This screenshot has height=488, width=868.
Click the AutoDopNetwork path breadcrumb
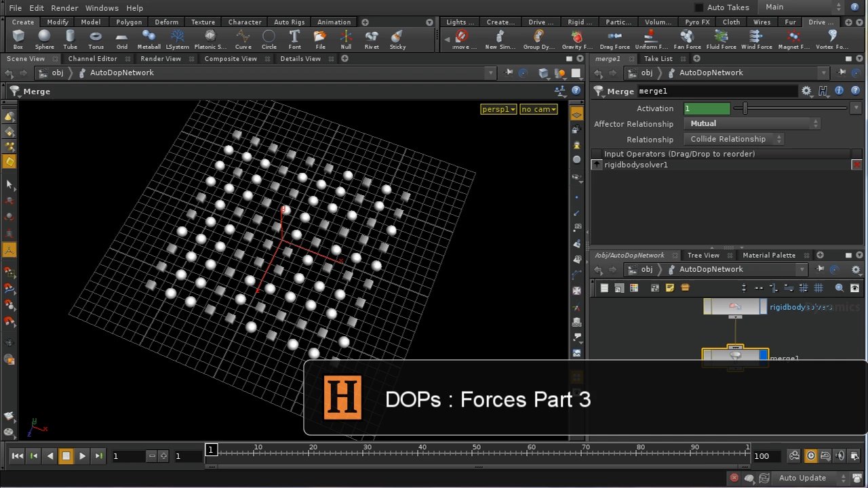click(122, 73)
